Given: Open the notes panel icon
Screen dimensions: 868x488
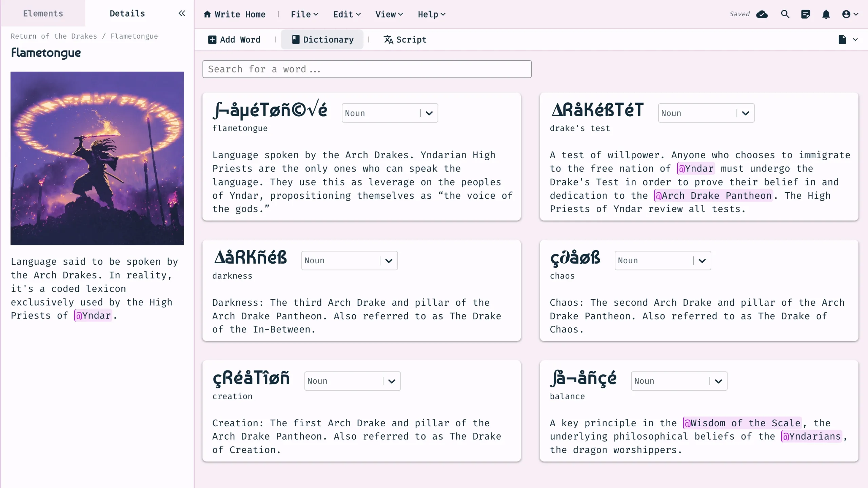Looking at the screenshot, I should click(x=805, y=14).
